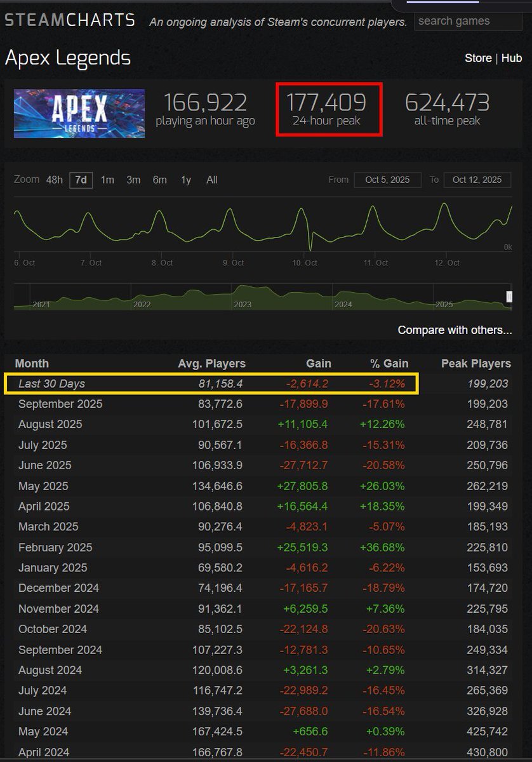Viewport: 532px width, 762px height.
Task: Select the May 2024 row
Action: [263, 732]
